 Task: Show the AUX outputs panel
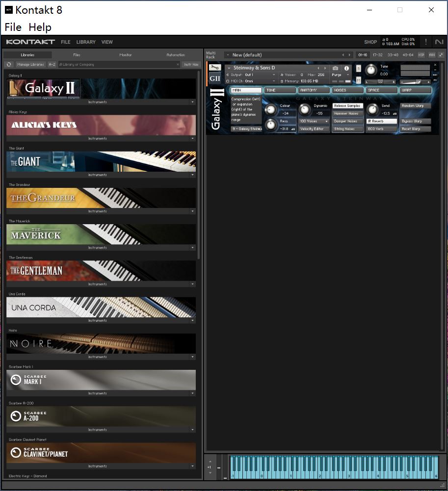click(x=432, y=55)
